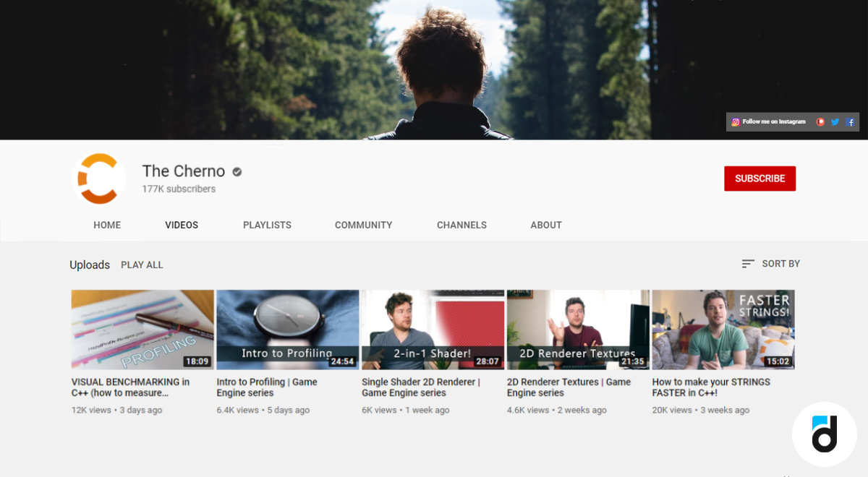Select the Playlists tab
This screenshot has width=868, height=477.
(x=267, y=225)
